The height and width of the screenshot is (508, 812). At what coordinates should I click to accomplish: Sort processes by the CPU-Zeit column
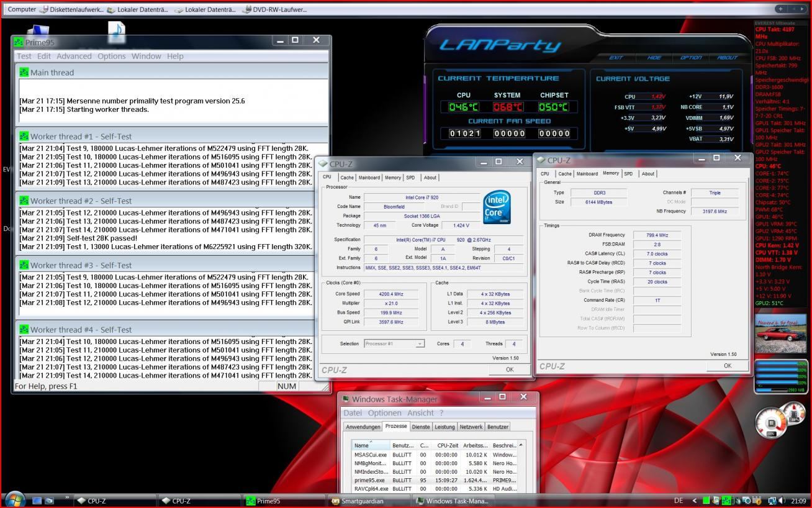(447, 445)
